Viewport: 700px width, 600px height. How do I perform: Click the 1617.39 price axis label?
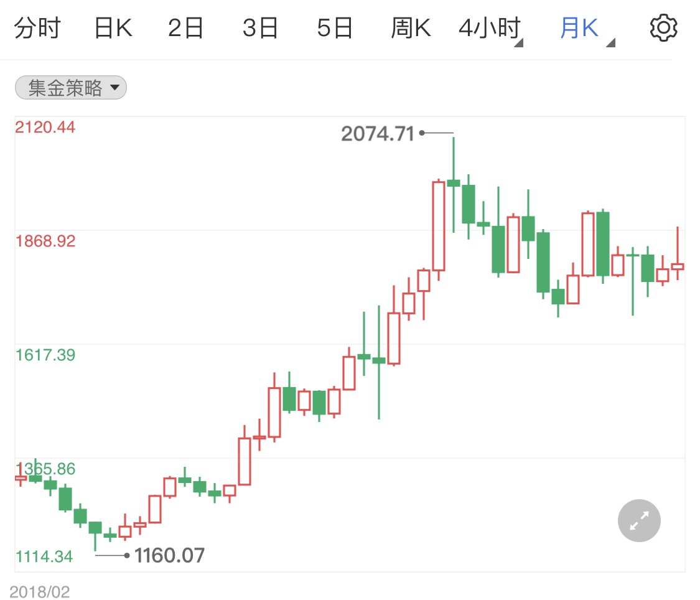coord(45,355)
